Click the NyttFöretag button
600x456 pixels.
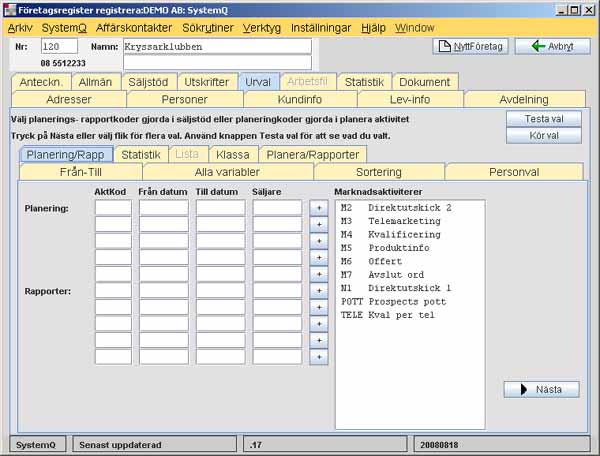pyautogui.click(x=470, y=47)
